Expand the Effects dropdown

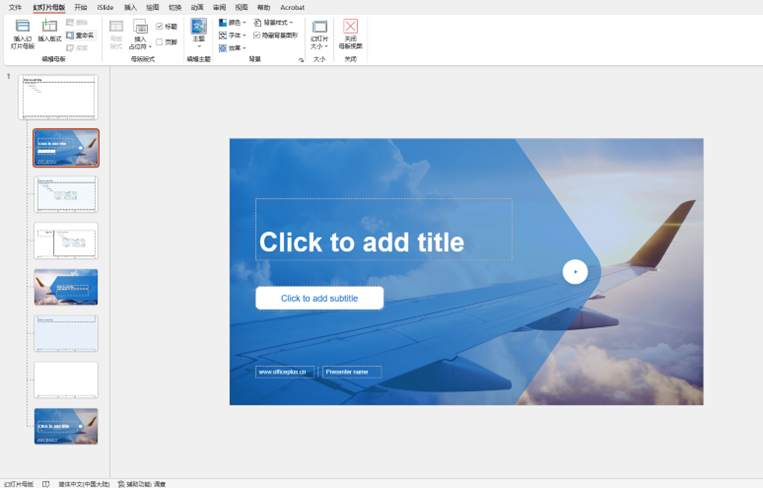click(232, 48)
